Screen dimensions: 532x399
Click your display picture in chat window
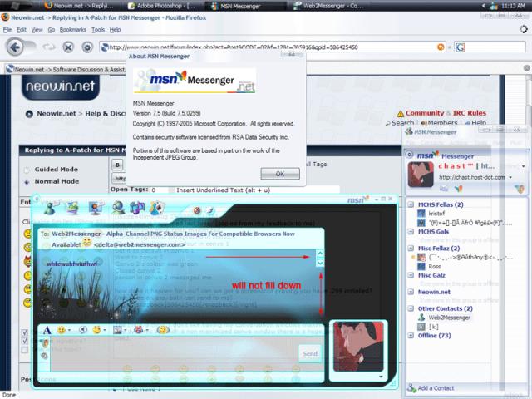(358, 347)
